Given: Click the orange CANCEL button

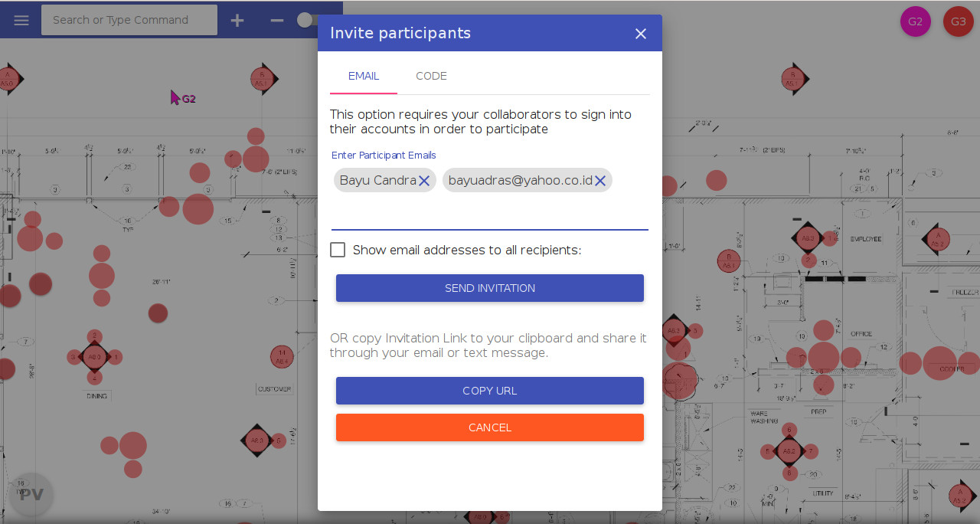Looking at the screenshot, I should coord(490,427).
